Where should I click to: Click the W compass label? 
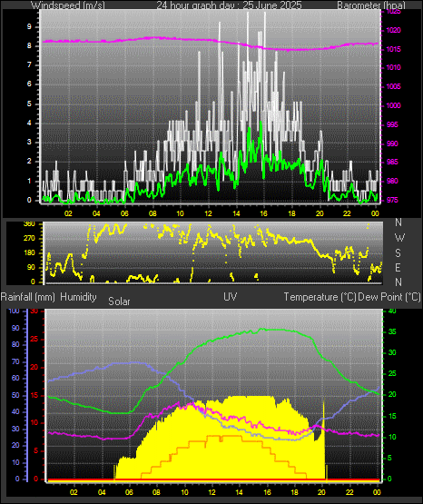399,238
